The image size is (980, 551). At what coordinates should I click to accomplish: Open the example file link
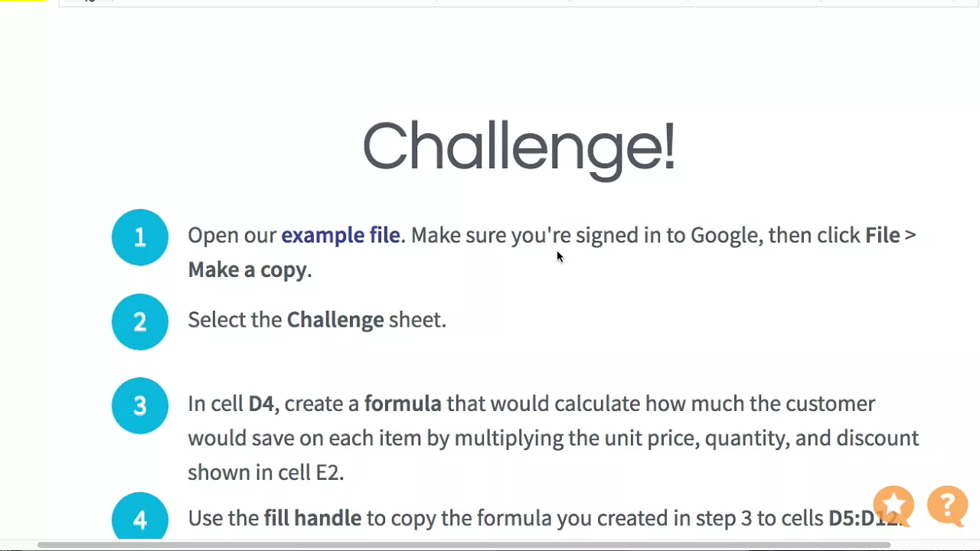341,235
